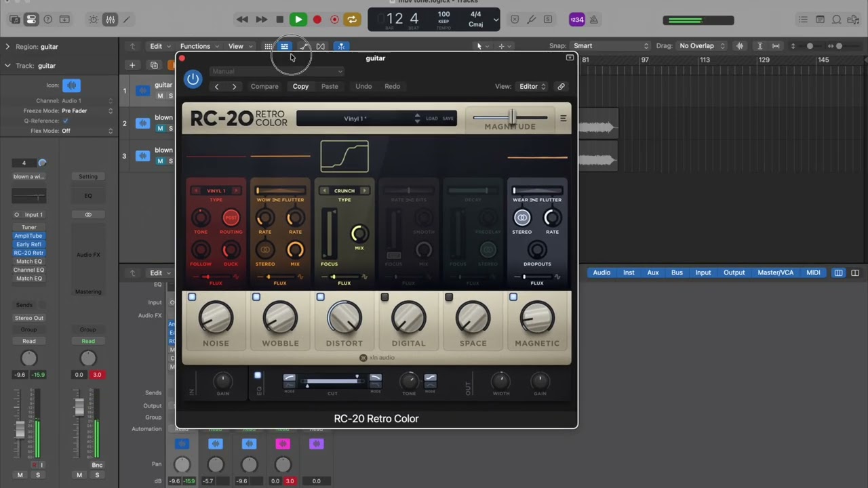Open the Loop Browser icon
The width and height of the screenshot is (868, 488).
point(837,20)
